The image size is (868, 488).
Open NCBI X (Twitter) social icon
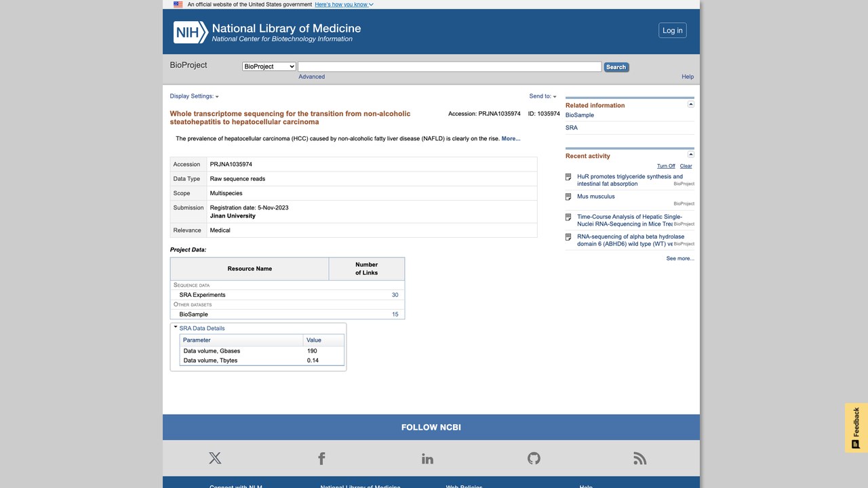coord(215,458)
